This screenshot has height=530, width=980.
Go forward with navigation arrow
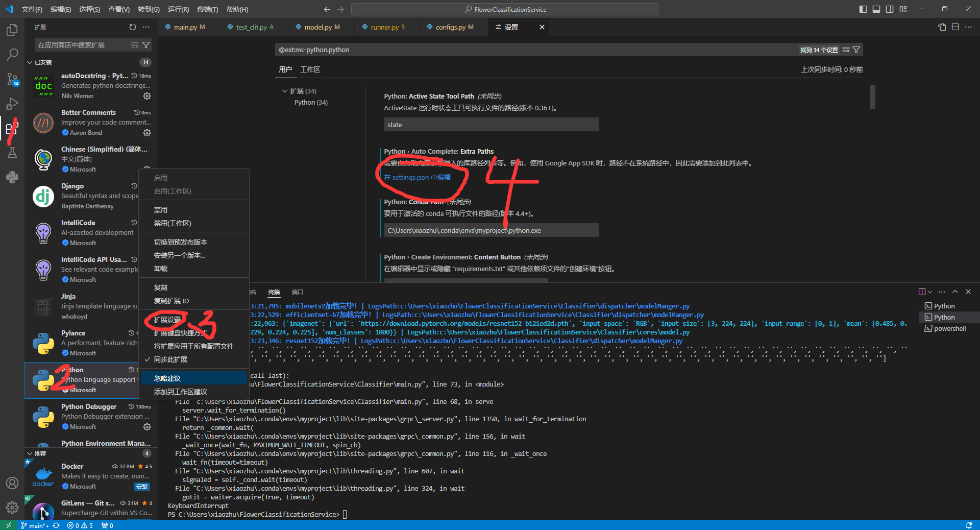(x=340, y=9)
